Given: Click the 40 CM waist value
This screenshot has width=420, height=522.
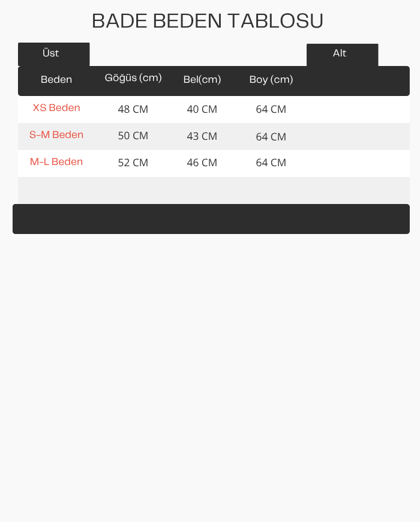Looking at the screenshot, I should (x=202, y=109).
